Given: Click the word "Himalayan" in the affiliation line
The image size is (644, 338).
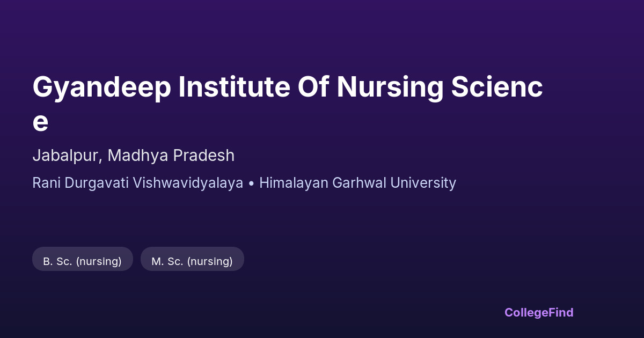Looking at the screenshot, I should pos(294,183).
